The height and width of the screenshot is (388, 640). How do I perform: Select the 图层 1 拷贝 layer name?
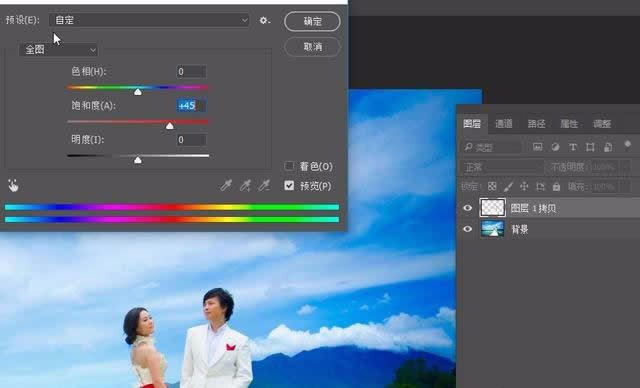pos(533,208)
